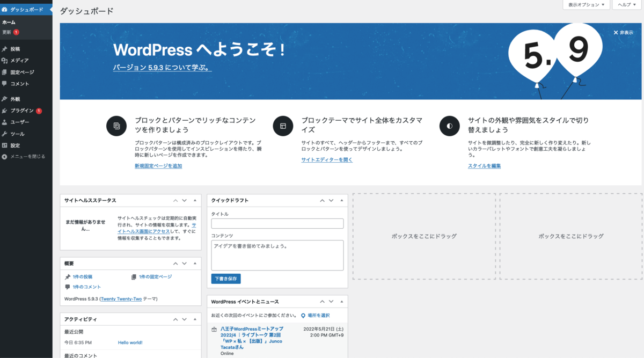Click pushpin icon beside 1件の投稿
Image resolution: width=644 pixels, height=358 pixels.
68,277
